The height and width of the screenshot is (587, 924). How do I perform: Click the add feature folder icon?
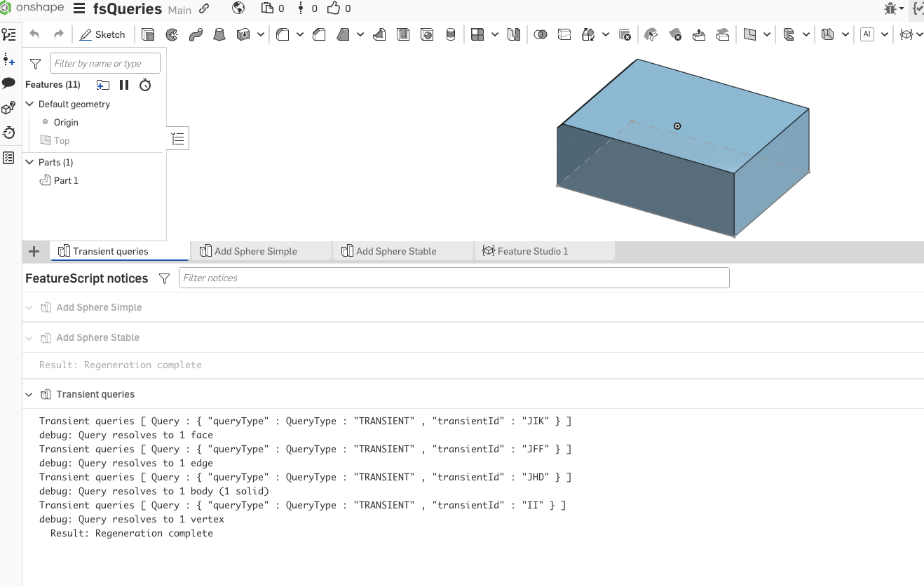(103, 85)
